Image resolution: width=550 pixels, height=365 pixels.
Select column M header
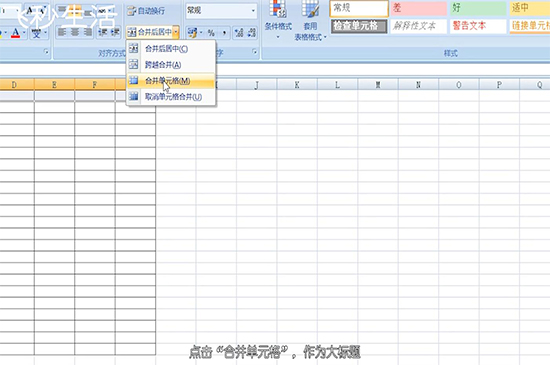pos(378,85)
